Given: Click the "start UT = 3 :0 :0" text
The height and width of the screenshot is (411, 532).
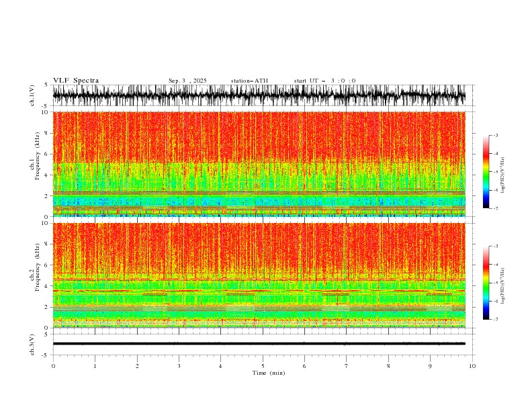Looking at the screenshot, I should point(324,81).
